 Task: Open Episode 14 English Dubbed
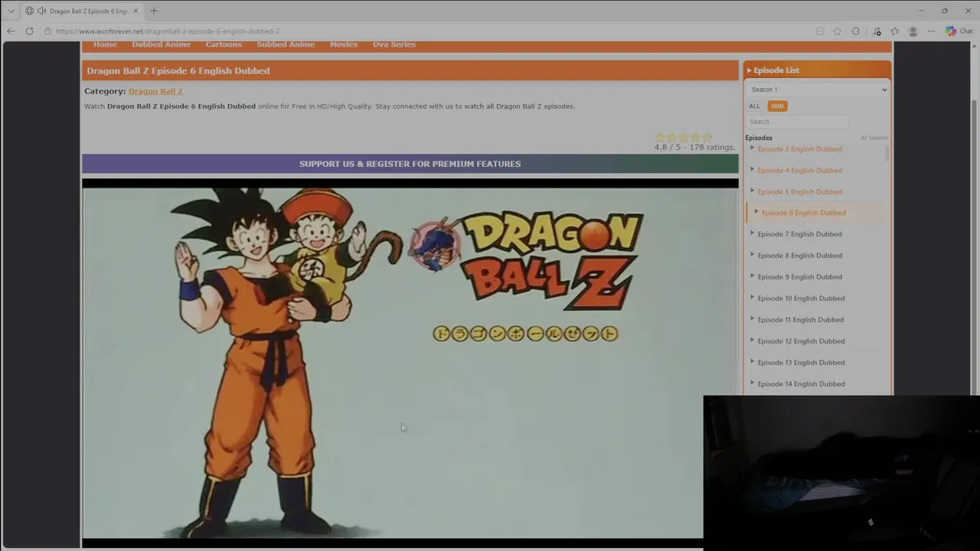coord(801,384)
